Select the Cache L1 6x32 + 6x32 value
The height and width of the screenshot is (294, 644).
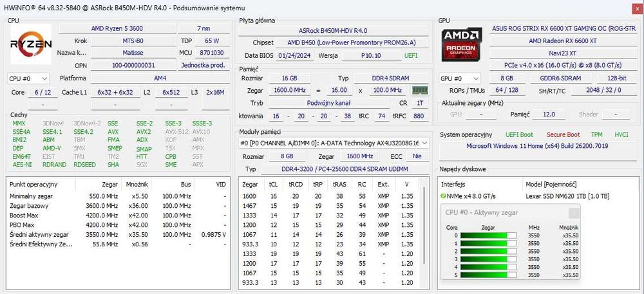click(x=115, y=92)
